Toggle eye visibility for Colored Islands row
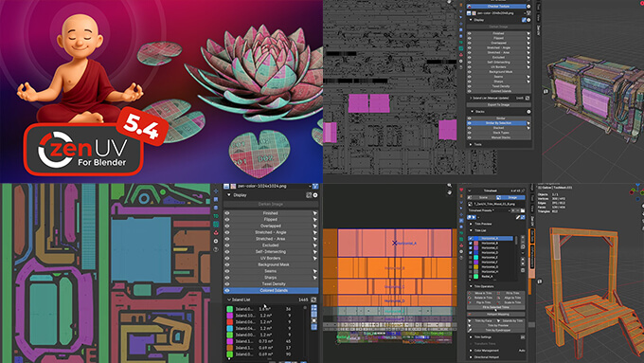The width and height of the screenshot is (644, 363). click(227, 290)
